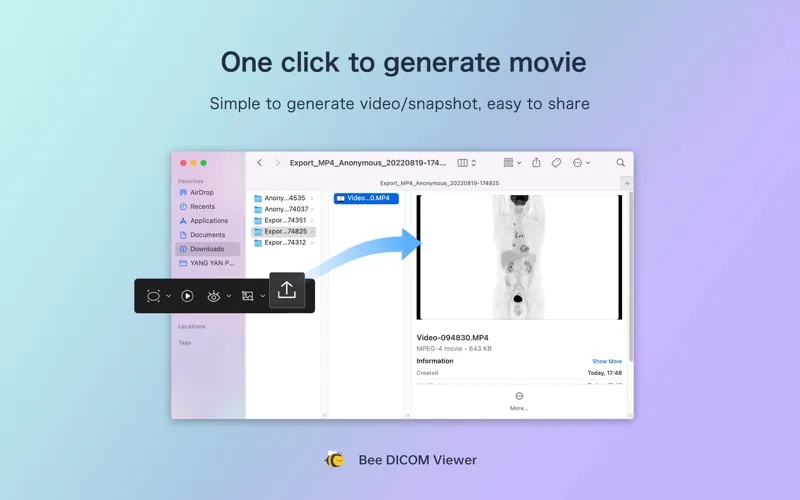This screenshot has height=500, width=800.
Task: Click the export upload icon in dark toolbar
Action: 287,290
